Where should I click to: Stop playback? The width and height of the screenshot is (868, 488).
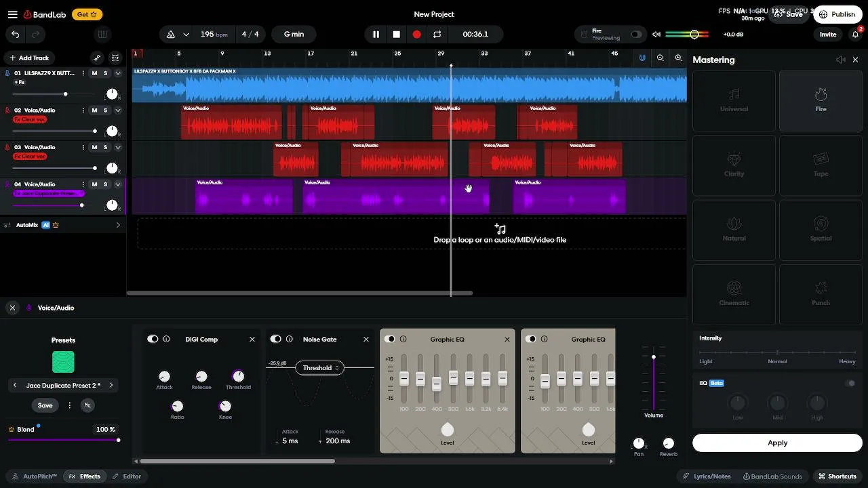click(396, 35)
